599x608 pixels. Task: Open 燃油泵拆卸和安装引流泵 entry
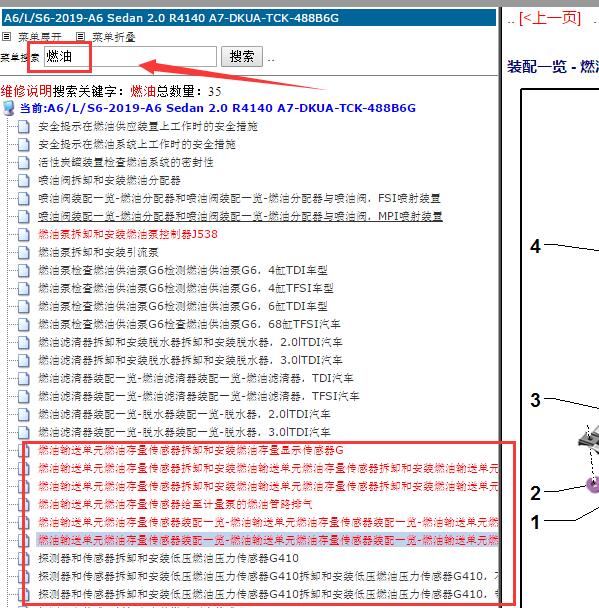click(98, 252)
